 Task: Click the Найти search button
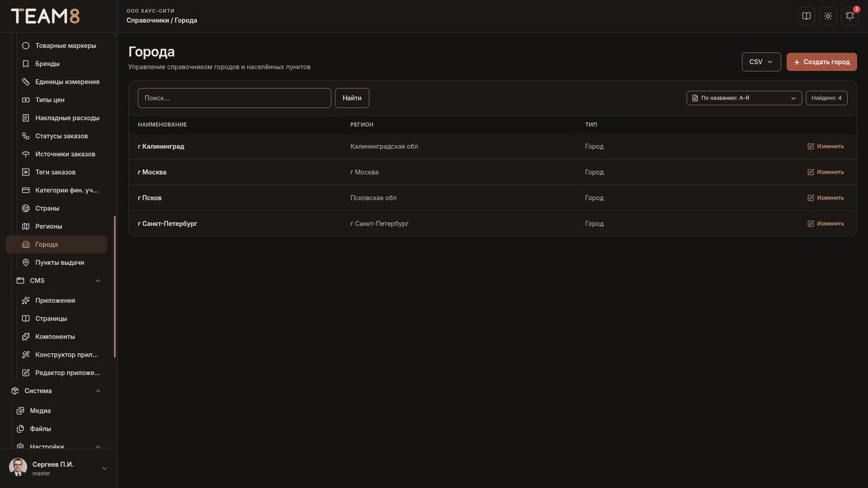tap(352, 98)
